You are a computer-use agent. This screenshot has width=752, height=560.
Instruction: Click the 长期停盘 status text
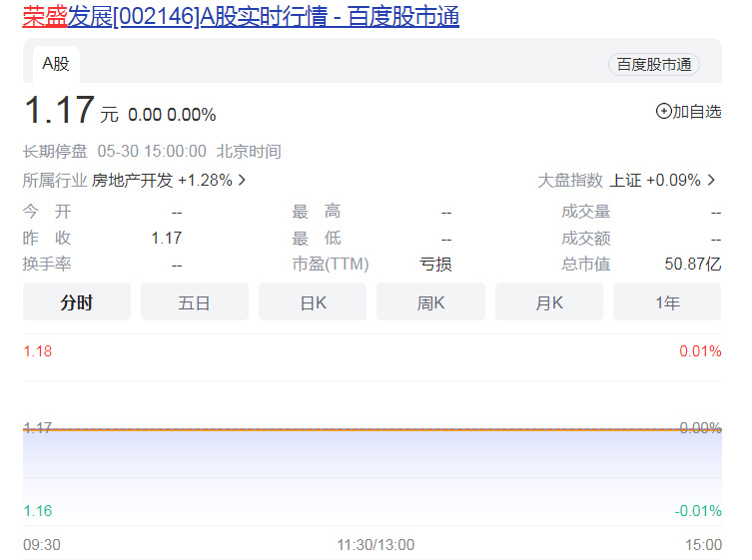pos(55,152)
